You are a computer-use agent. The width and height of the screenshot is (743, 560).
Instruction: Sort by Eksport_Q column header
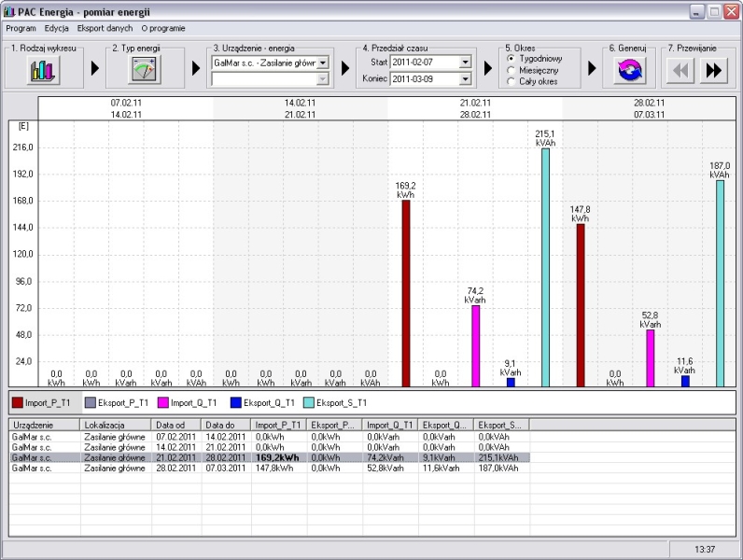pos(446,425)
